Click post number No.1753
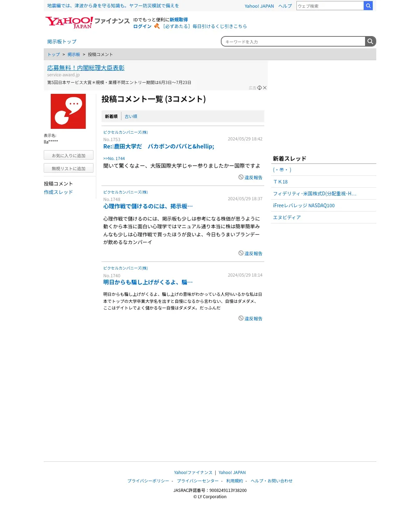The image size is (420, 508). 112,140
